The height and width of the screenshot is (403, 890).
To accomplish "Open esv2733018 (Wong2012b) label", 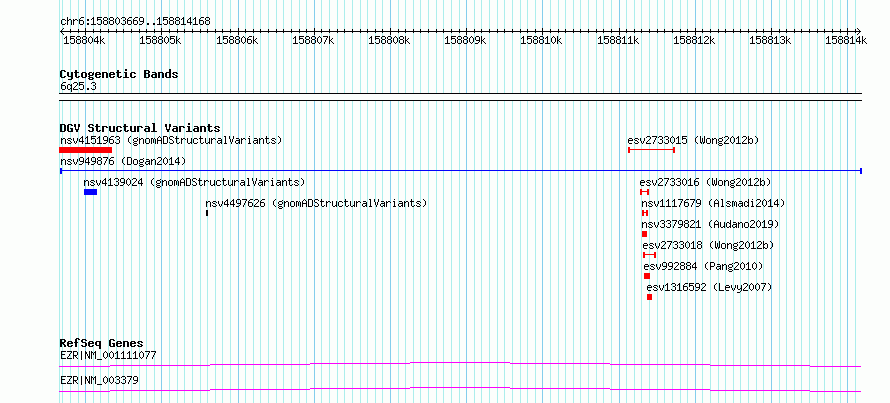I will coord(708,245).
